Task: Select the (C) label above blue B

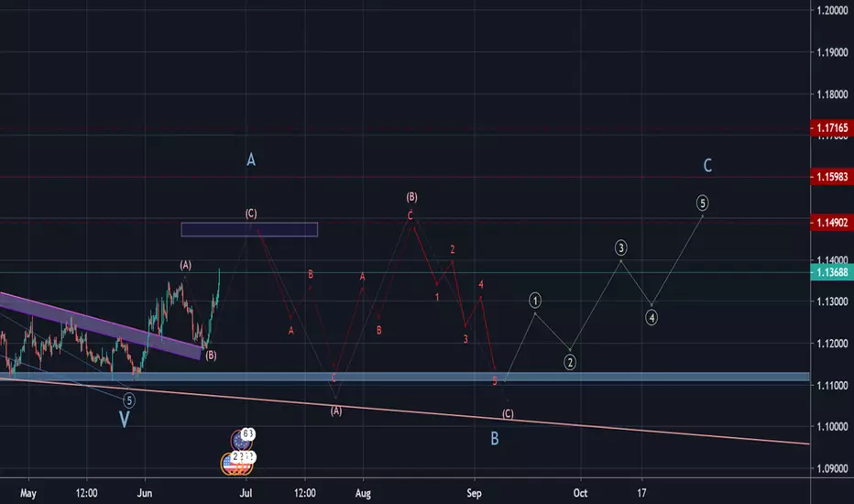Action: tap(508, 414)
